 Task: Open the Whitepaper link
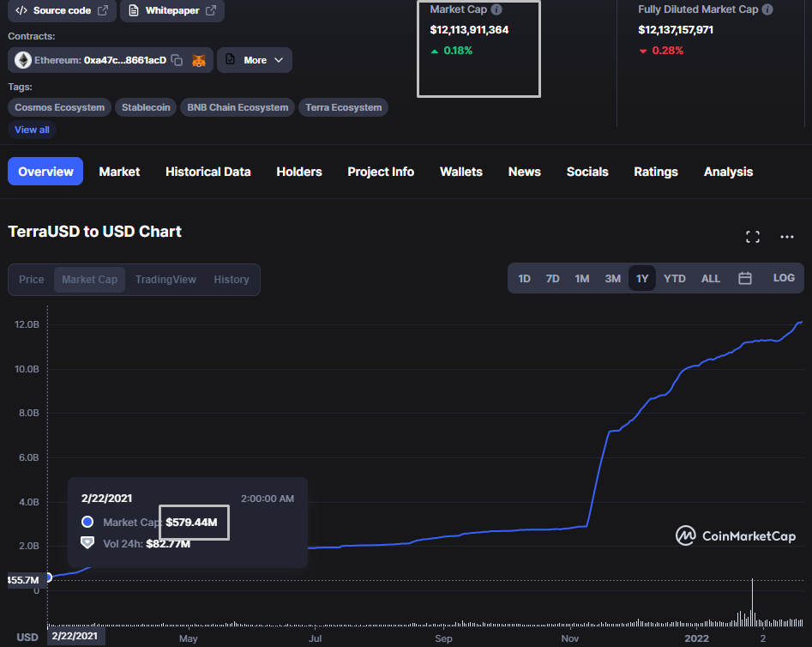coord(172,10)
